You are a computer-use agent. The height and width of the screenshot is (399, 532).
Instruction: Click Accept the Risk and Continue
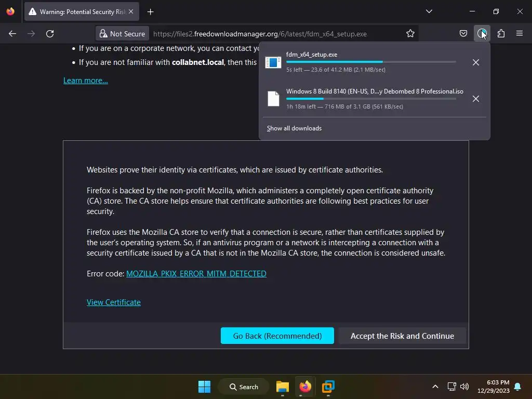click(x=402, y=336)
